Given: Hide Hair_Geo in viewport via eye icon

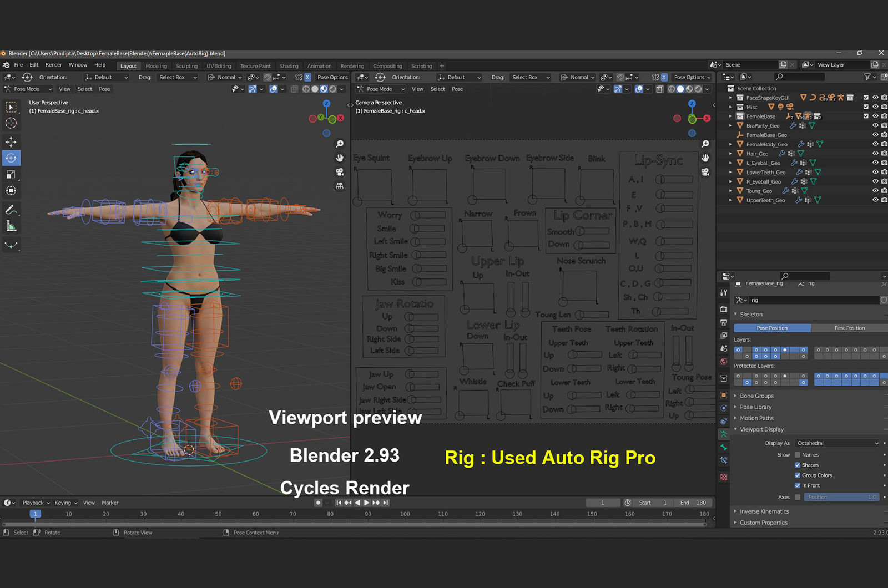Looking at the screenshot, I should 875,154.
